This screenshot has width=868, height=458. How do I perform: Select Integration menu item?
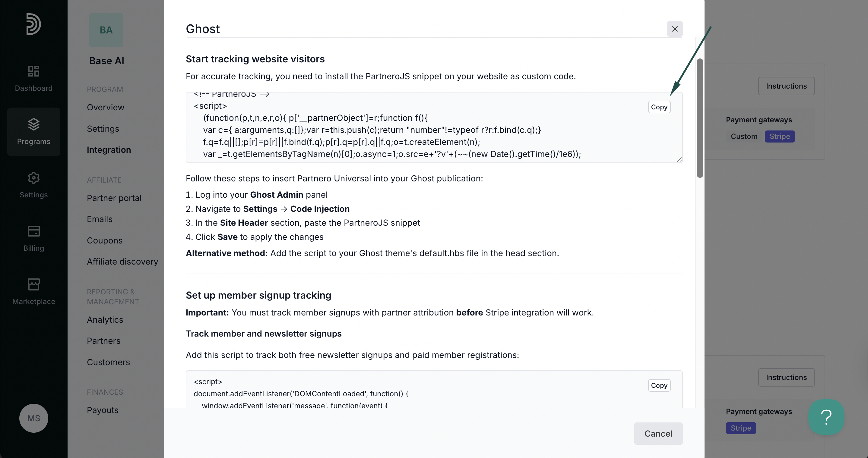pyautogui.click(x=109, y=150)
